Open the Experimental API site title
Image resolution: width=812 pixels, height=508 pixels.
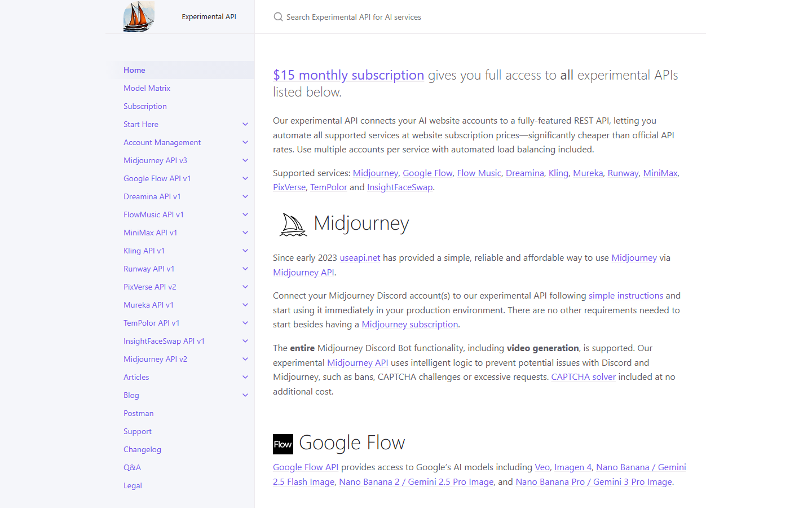coord(209,17)
